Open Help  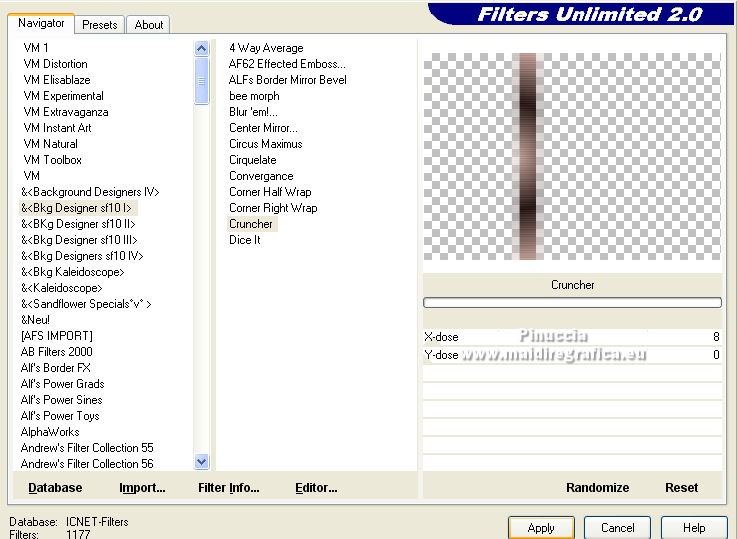(694, 528)
